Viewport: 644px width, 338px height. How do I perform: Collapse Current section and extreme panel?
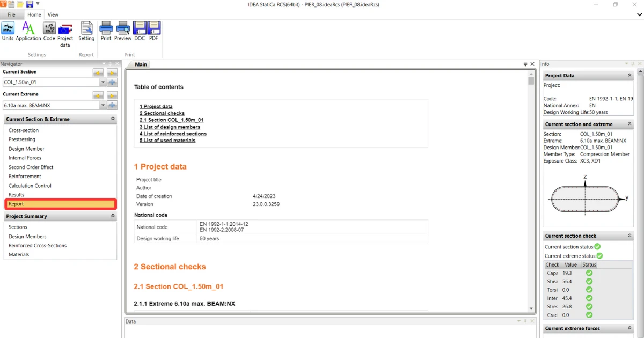pyautogui.click(x=630, y=124)
